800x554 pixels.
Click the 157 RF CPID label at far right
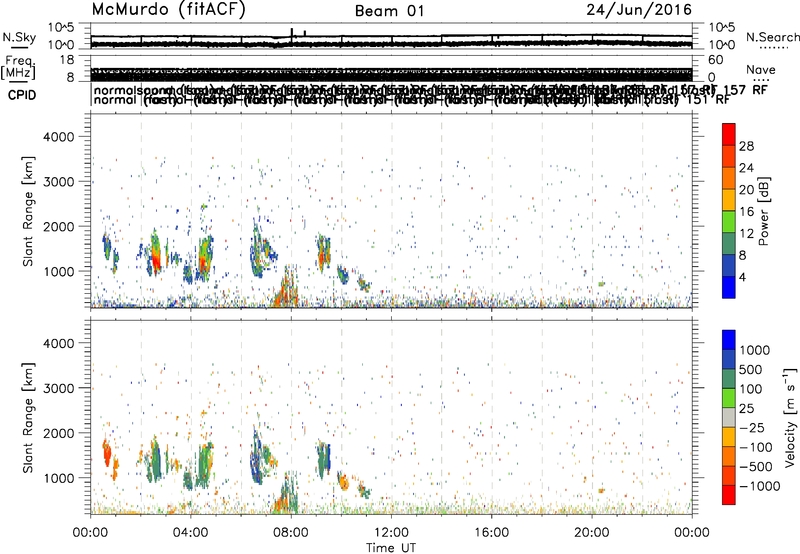(x=745, y=90)
